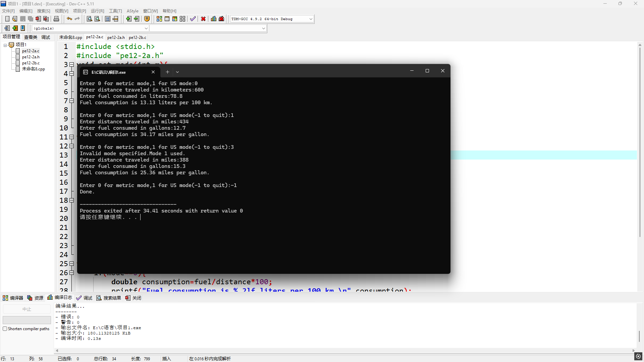Click the Undo arrow icon

(x=69, y=19)
